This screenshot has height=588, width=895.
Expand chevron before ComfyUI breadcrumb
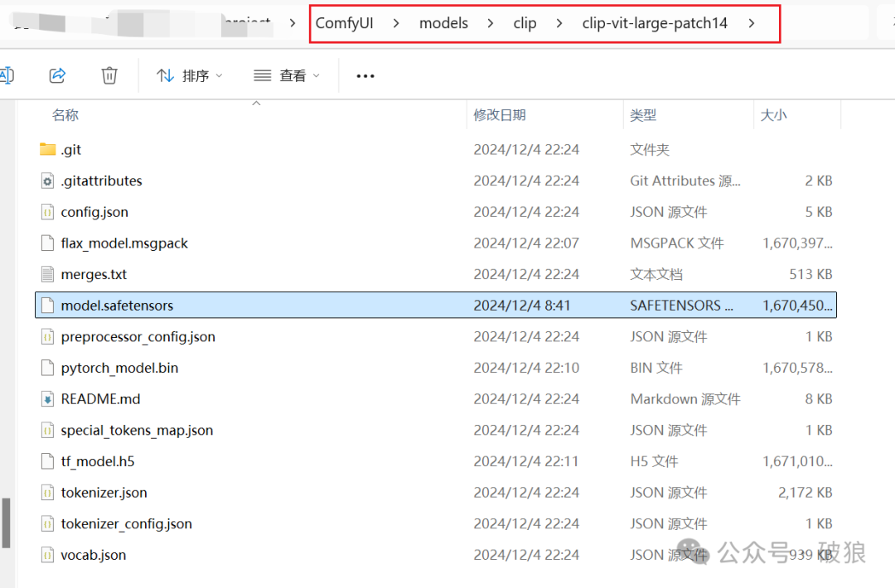point(293,23)
